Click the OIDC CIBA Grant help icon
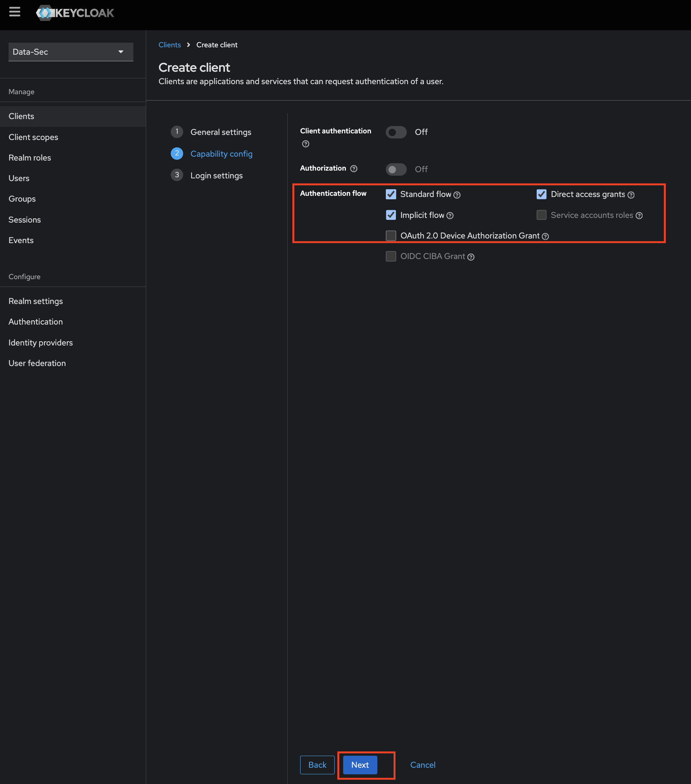Image resolution: width=691 pixels, height=784 pixels. [x=471, y=257]
